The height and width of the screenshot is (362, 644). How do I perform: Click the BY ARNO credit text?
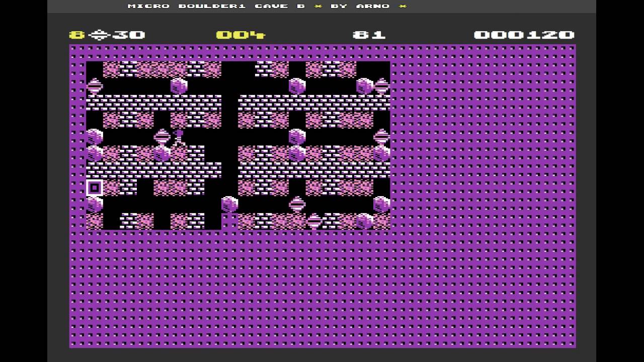click(x=360, y=6)
